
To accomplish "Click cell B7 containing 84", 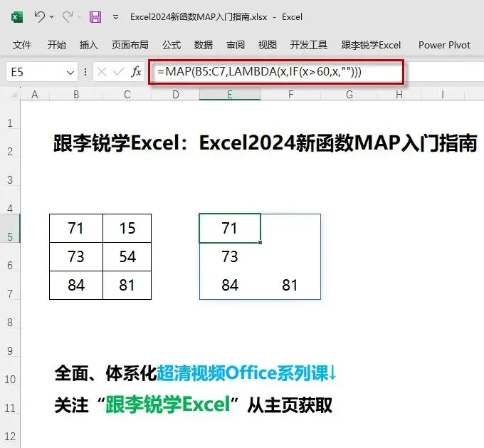I will pos(76,285).
